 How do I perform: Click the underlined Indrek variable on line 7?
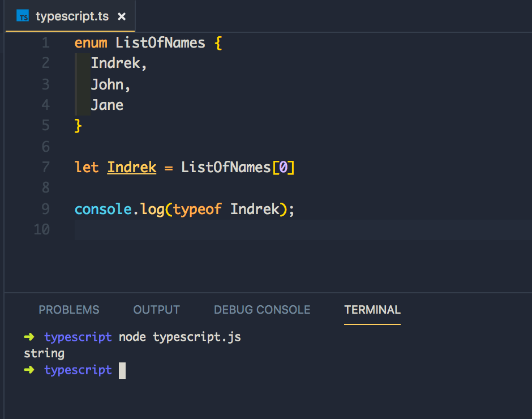pos(132,168)
